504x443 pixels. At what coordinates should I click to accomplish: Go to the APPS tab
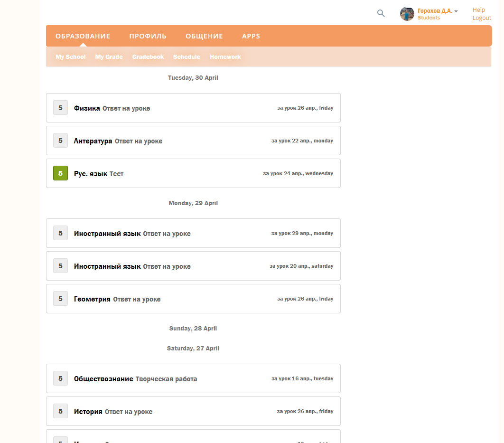coord(251,36)
